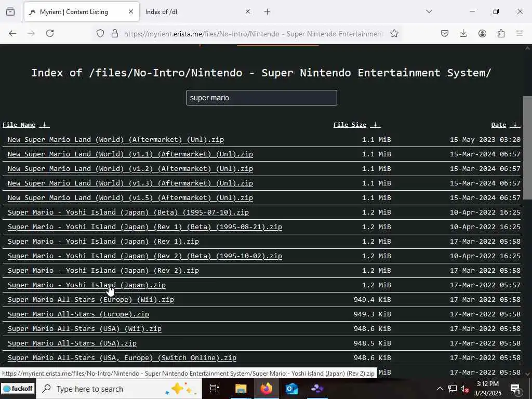Open the Firefox View workspace icon
The width and height of the screenshot is (532, 399).
(10, 12)
